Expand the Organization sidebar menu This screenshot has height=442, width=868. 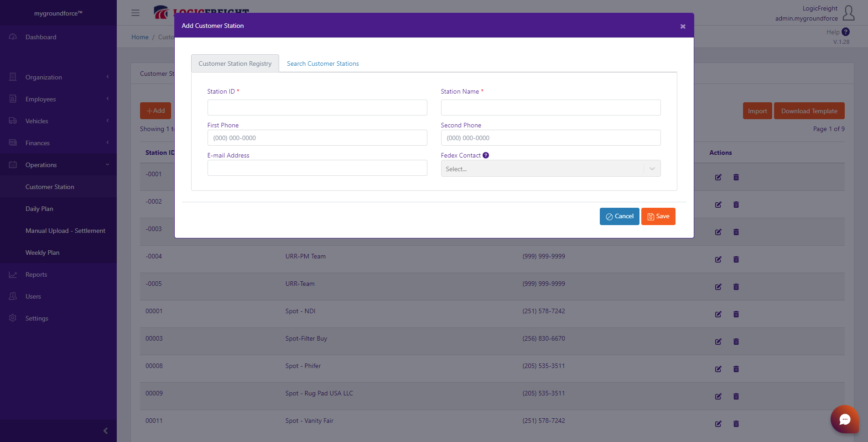pos(58,77)
